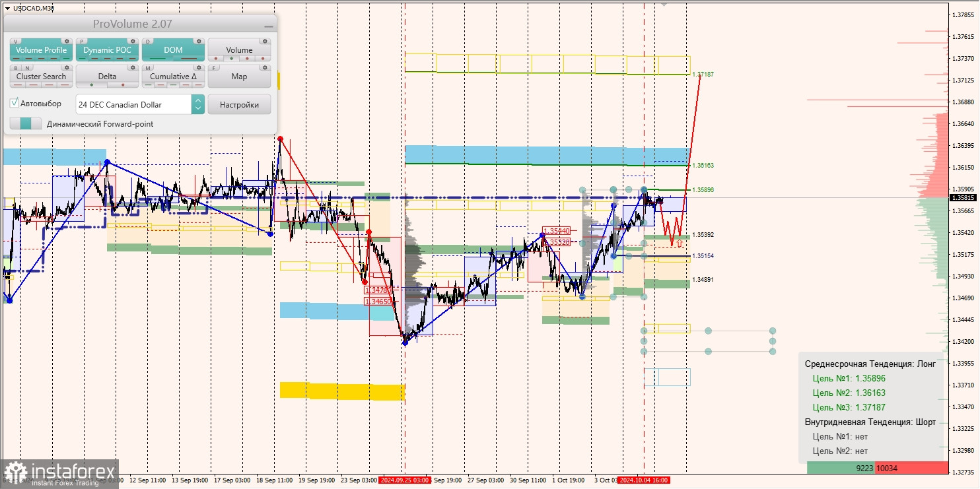Viewport: 980px width, 489px height.
Task: Select the green-line segment under DOM
Action: (158, 59)
